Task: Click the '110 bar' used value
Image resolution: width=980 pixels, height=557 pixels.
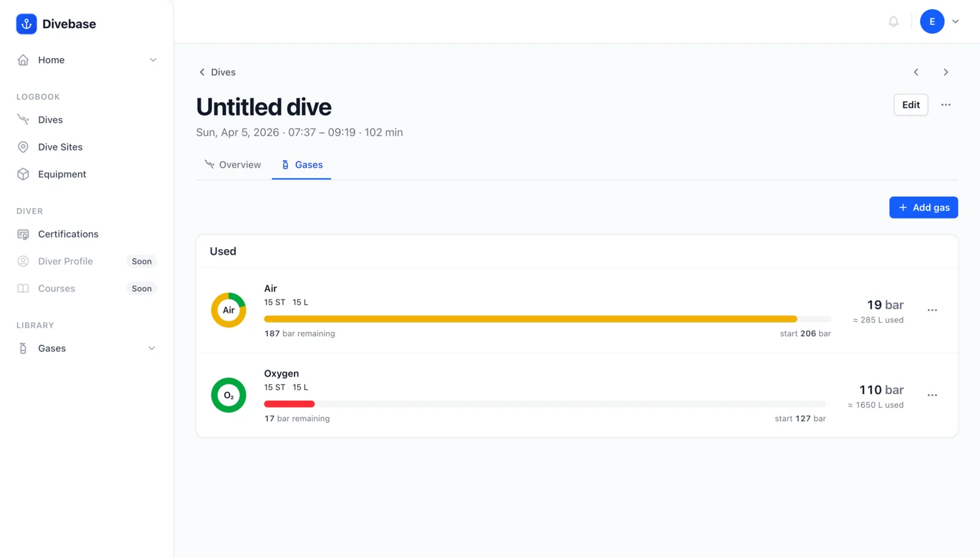Action: click(881, 390)
